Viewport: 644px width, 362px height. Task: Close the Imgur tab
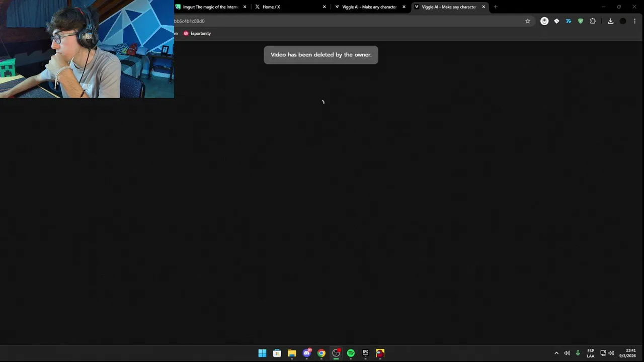(245, 7)
